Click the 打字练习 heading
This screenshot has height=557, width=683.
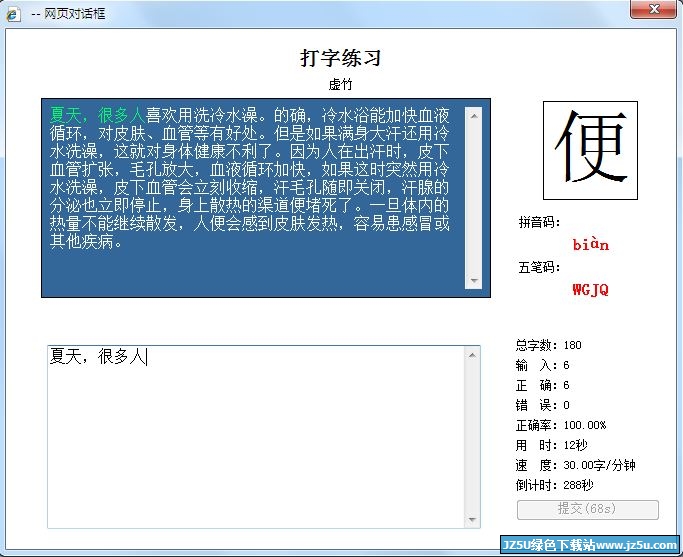click(341, 58)
